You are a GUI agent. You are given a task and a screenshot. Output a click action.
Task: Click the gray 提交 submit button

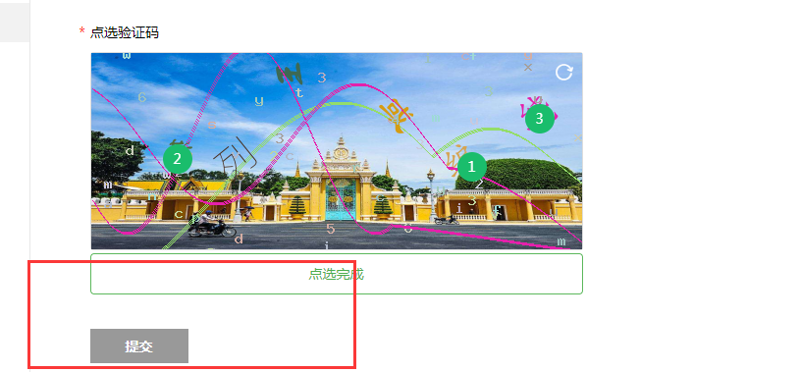click(x=139, y=345)
